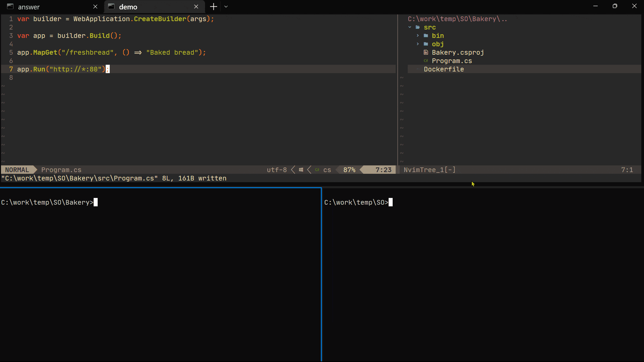Click the MapGet call on line 5
Viewport: 644px width, 362px height.
45,52
